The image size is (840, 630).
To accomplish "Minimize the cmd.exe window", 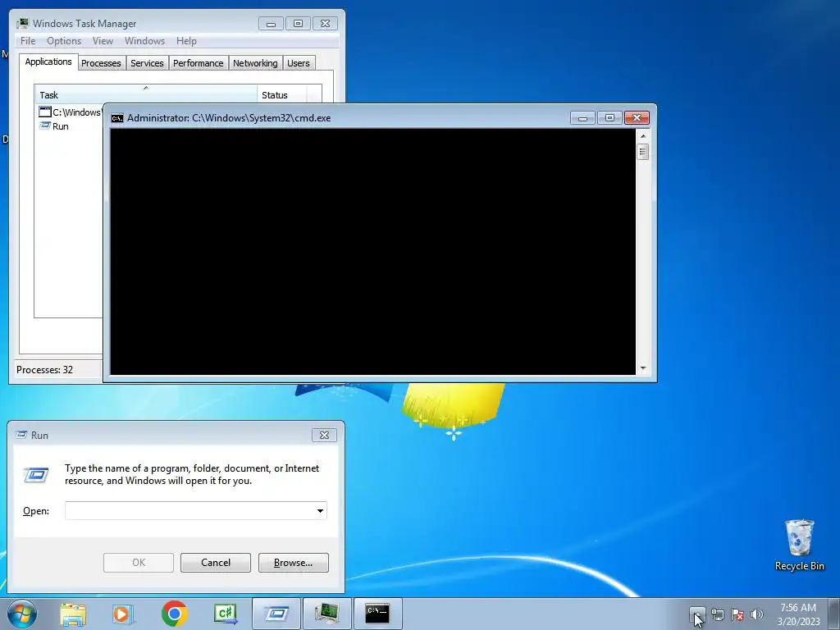I will [x=583, y=118].
